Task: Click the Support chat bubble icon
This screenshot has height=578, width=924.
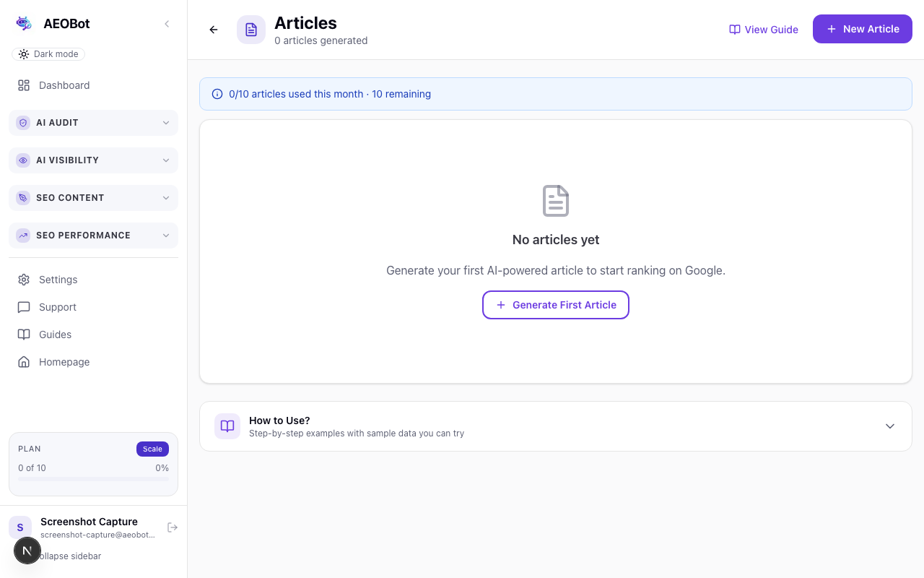Action: click(24, 307)
